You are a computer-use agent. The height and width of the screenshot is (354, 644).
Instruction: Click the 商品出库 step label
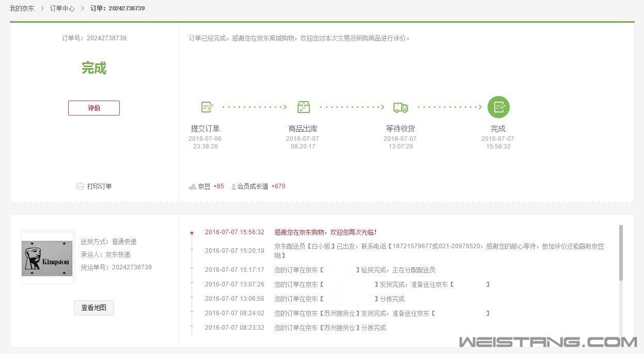303,128
